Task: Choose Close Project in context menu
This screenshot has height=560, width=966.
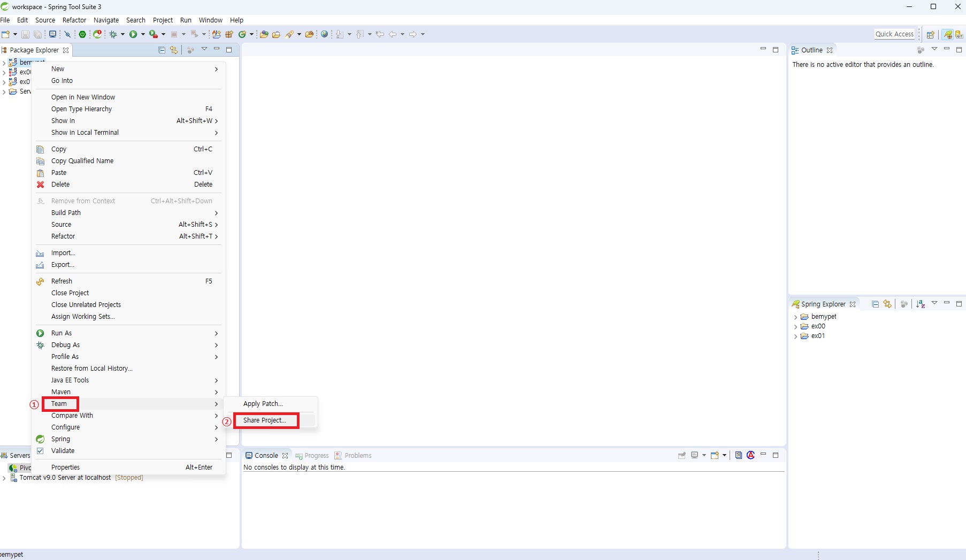Action: point(128,293)
